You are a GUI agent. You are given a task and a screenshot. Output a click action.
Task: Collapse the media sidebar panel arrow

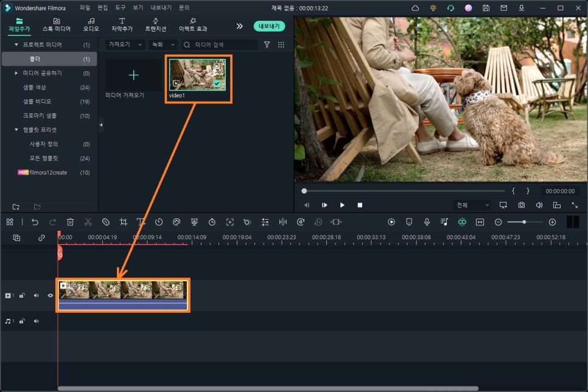(x=101, y=125)
